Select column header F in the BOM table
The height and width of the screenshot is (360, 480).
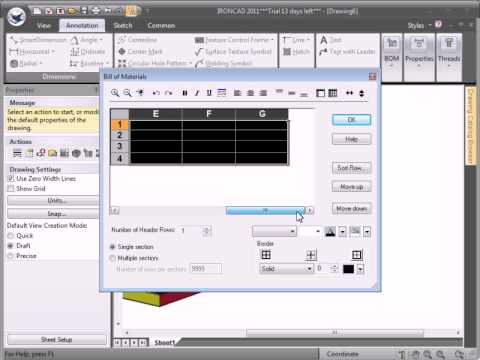pos(209,114)
